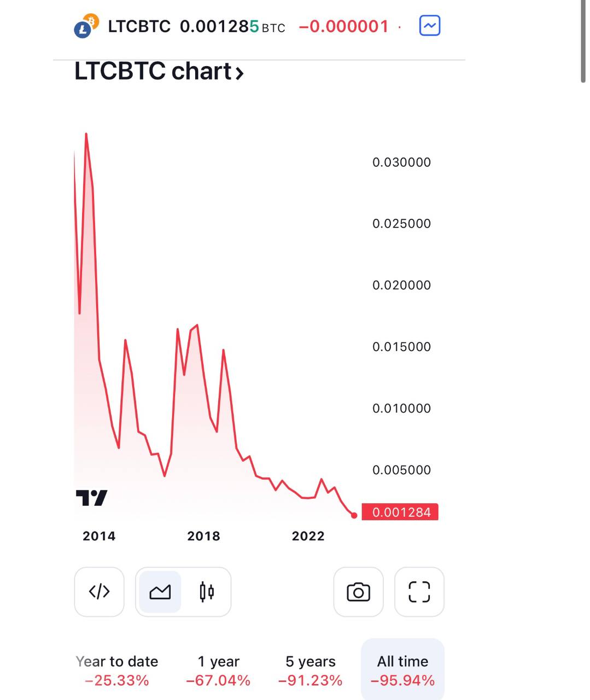Click the page scrollbar thumb
This screenshot has height=700, width=590.
click(x=583, y=42)
